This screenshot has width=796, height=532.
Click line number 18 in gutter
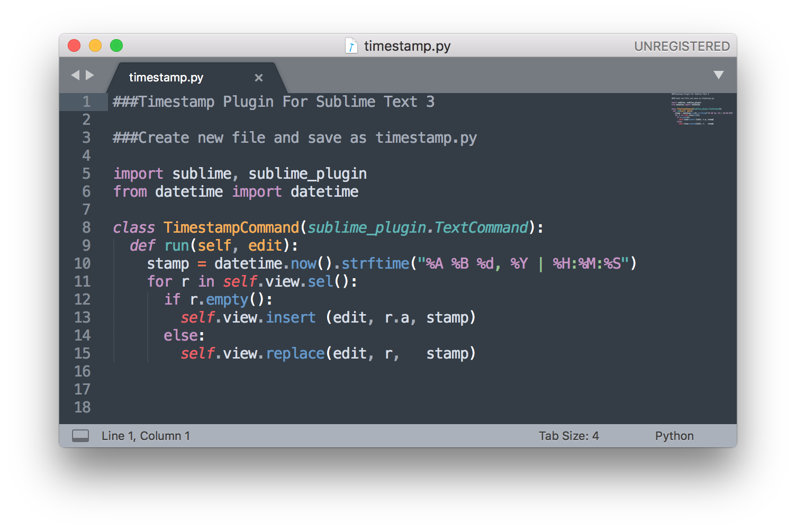coord(82,407)
